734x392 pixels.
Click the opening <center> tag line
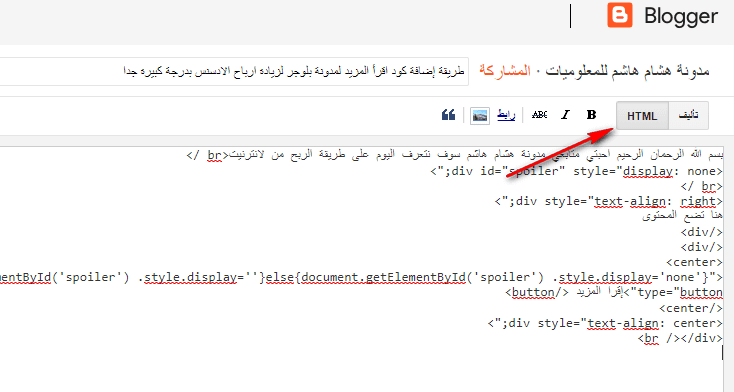(695, 262)
